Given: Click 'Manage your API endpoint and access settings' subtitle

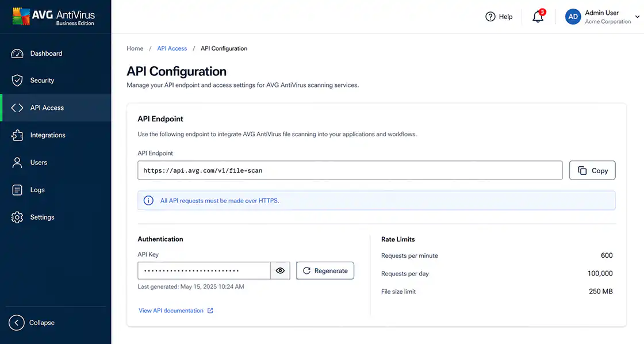Looking at the screenshot, I should 242,85.
